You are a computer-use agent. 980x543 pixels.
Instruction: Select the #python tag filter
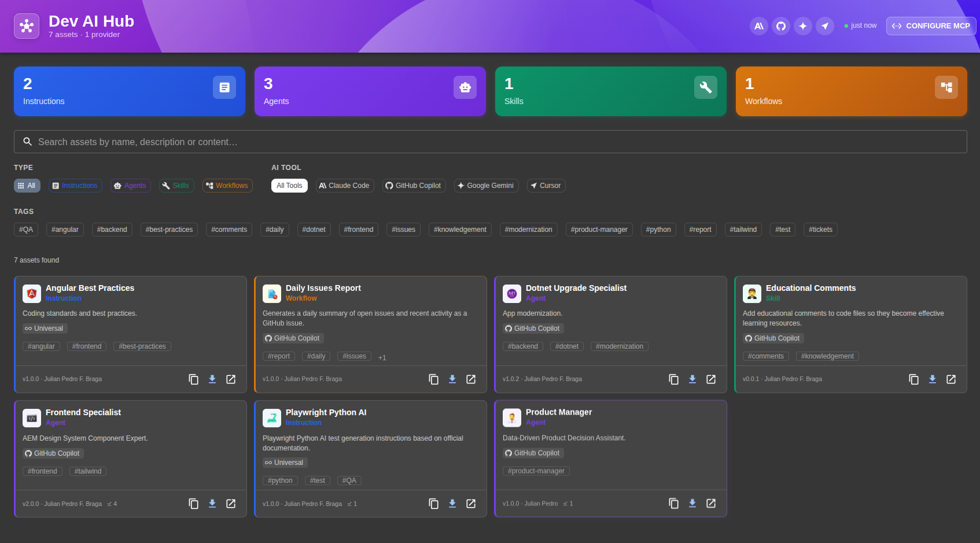click(x=658, y=230)
